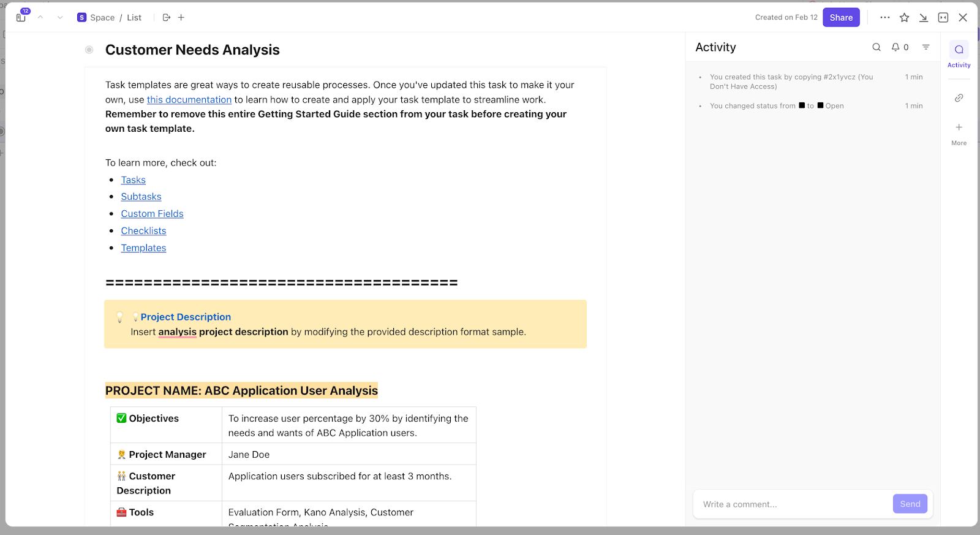Image resolution: width=980 pixels, height=535 pixels.
Task: Open the 'this documentation' link
Action: click(x=189, y=100)
